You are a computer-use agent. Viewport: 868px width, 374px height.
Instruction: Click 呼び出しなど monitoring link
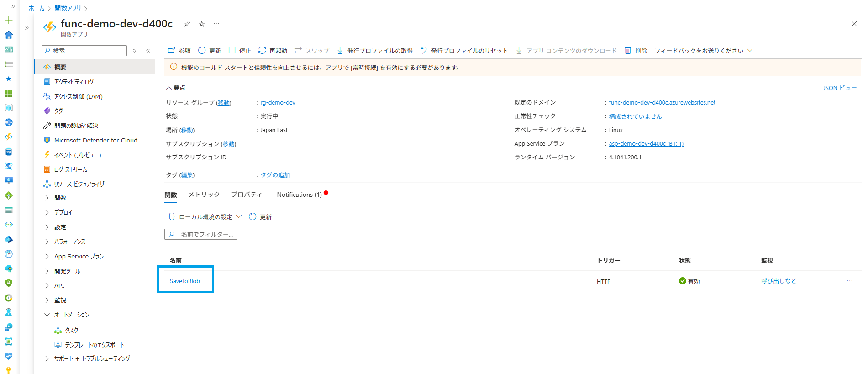tap(779, 281)
